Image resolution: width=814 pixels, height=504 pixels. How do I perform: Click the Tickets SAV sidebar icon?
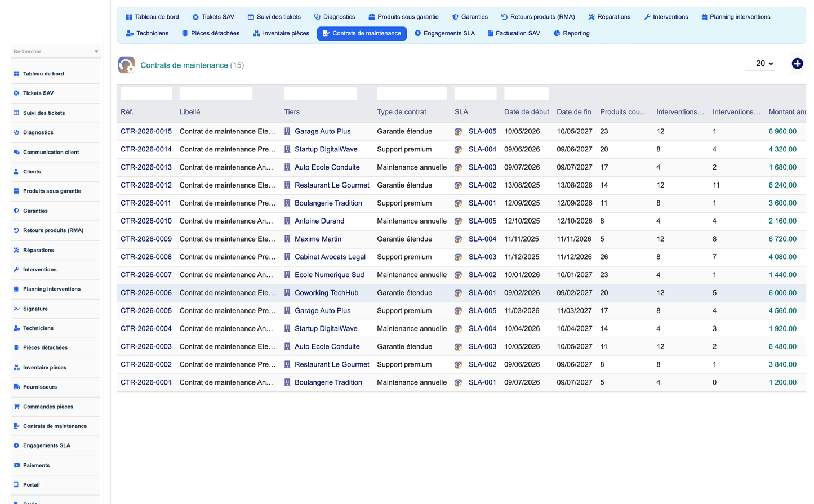16,93
